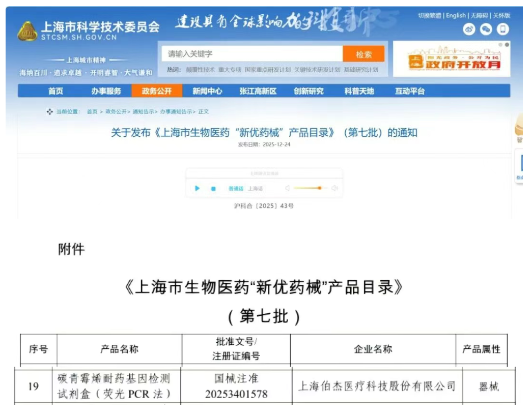
Task: Open the 政务公开 navigation tab
Action: pyautogui.click(x=156, y=92)
